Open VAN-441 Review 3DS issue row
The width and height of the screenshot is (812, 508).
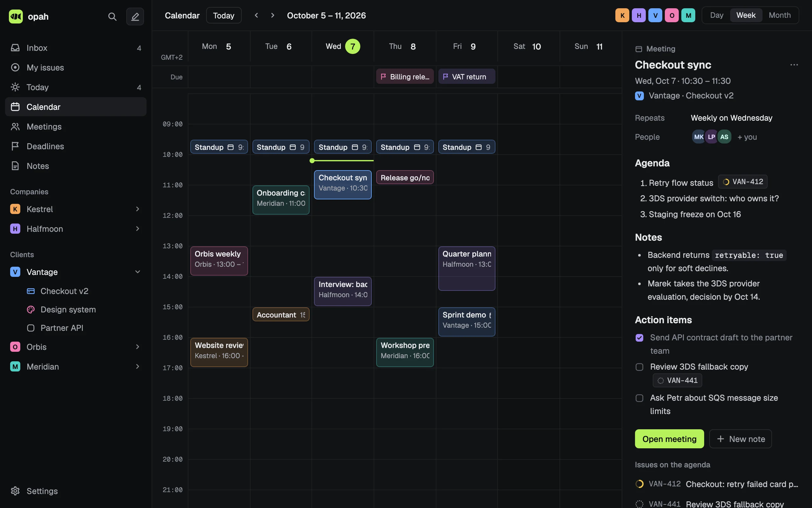coord(717,504)
